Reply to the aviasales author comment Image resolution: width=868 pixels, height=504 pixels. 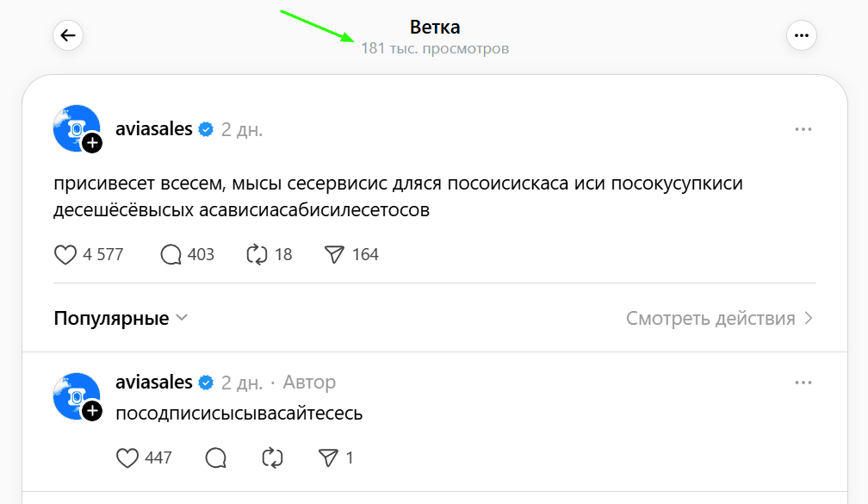pyautogui.click(x=216, y=458)
